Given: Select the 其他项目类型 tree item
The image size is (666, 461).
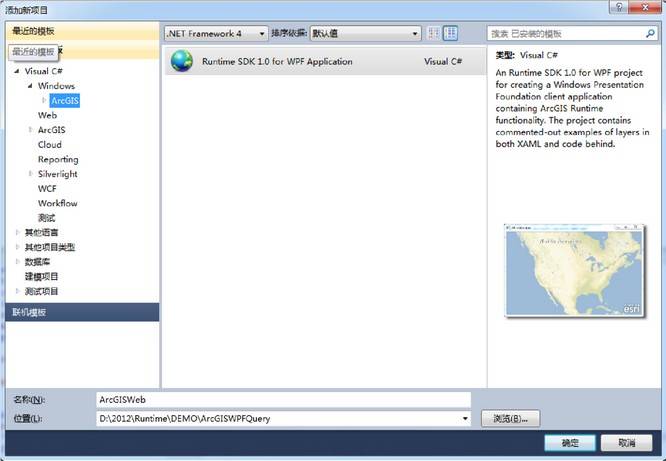Looking at the screenshot, I should 50,247.
